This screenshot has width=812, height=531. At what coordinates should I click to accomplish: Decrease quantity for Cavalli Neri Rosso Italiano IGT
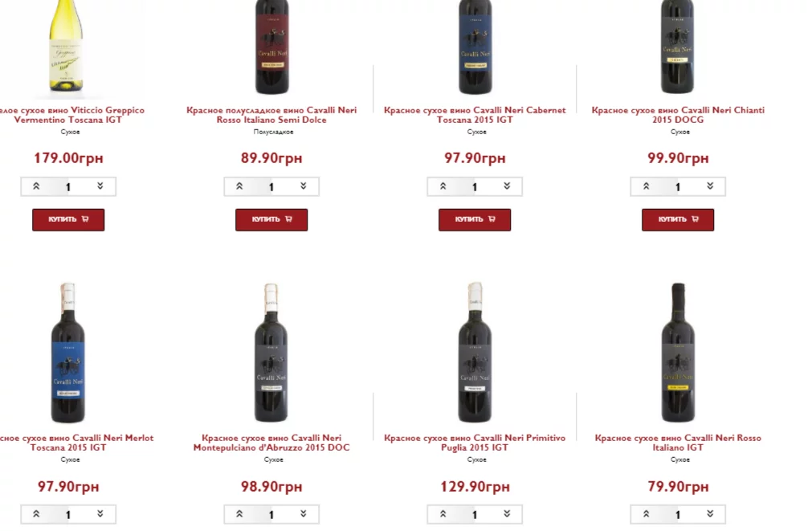710,514
